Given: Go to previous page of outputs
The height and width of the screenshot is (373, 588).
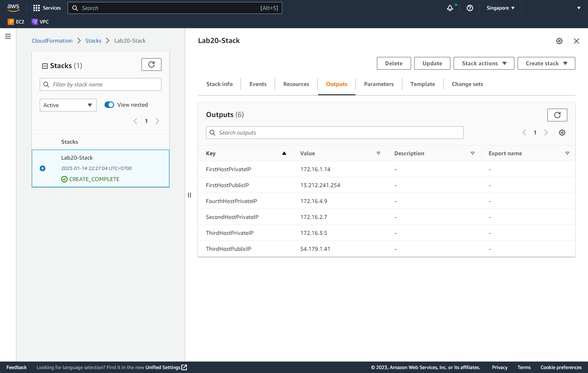Looking at the screenshot, I should [524, 133].
